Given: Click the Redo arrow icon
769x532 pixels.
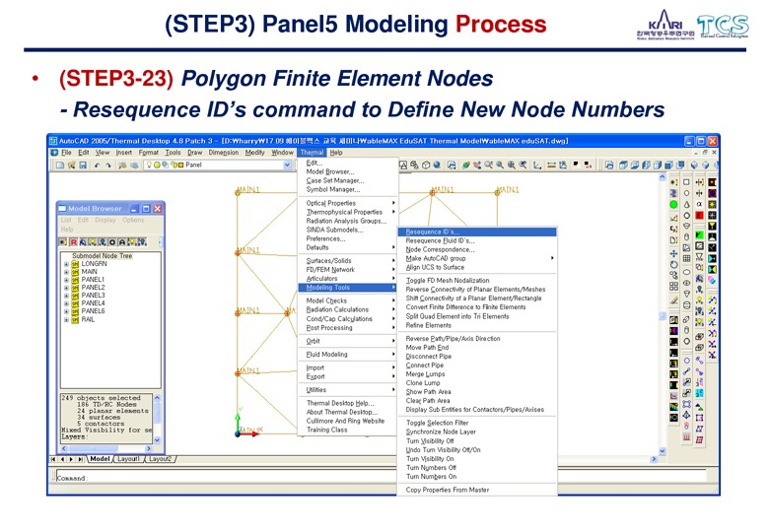Looking at the screenshot, I should click(x=108, y=166).
